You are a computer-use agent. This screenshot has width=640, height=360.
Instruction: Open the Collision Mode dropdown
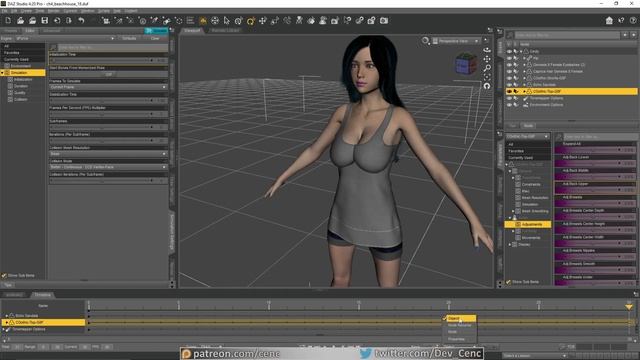pos(108,167)
